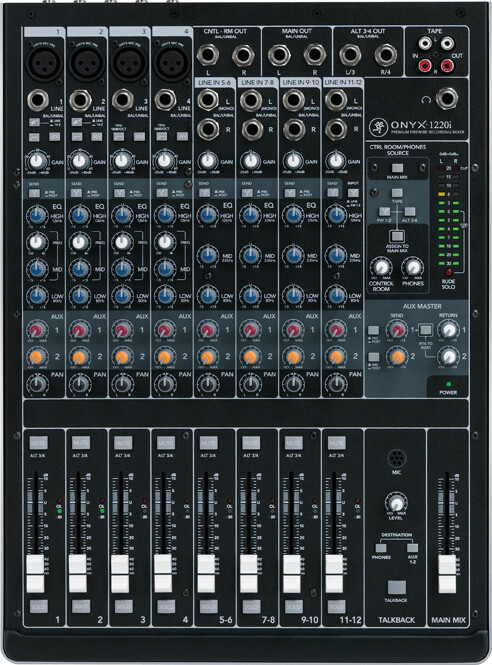Mute channel 1 with its MUTE button

38,443
